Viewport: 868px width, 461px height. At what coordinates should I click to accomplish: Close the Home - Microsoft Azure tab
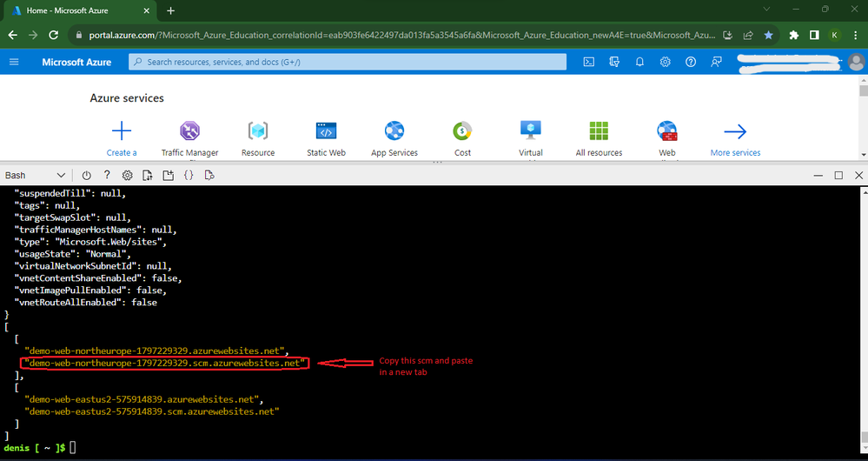146,10
